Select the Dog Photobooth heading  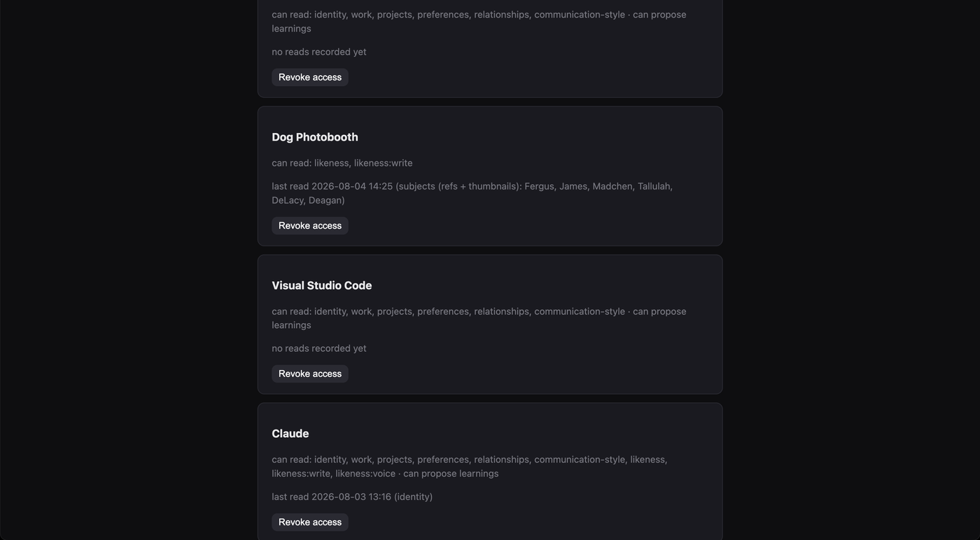[x=315, y=137]
